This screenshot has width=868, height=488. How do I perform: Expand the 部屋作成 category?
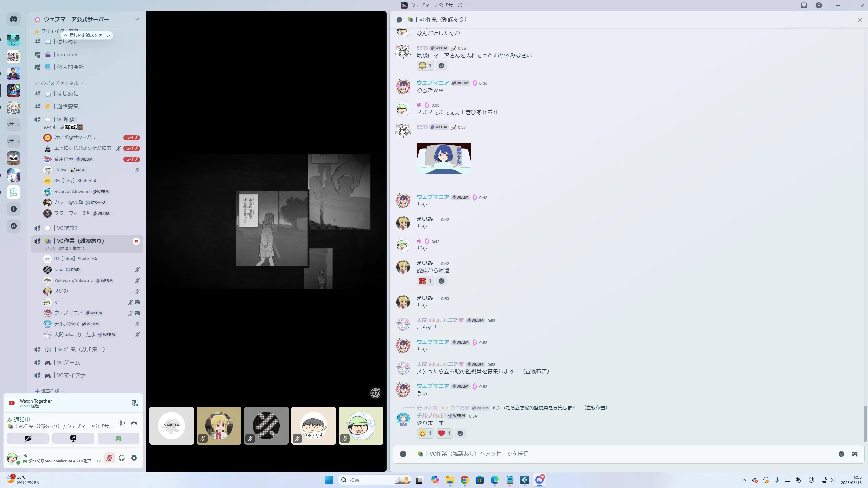(x=50, y=391)
